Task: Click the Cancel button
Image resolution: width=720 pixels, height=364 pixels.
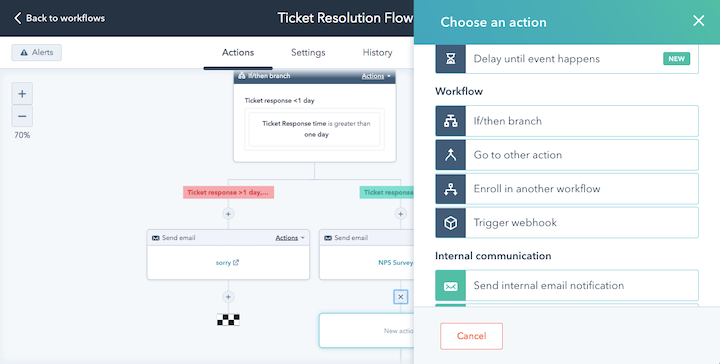Action: (471, 336)
